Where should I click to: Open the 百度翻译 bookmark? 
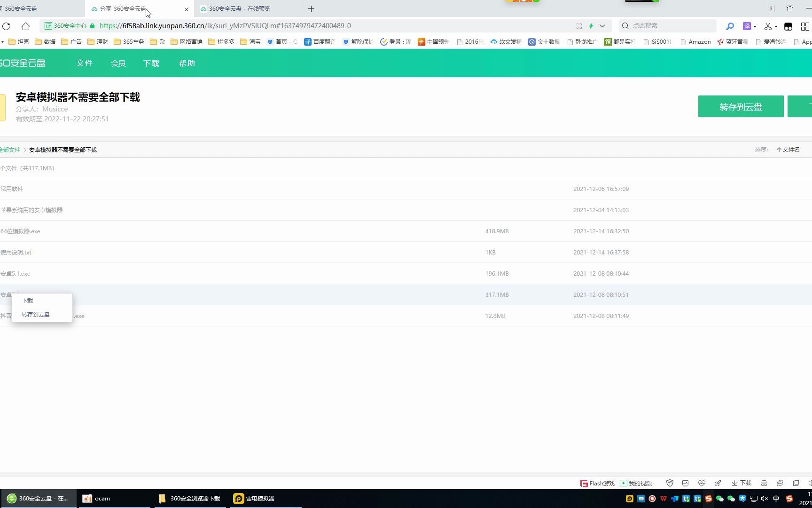point(320,42)
